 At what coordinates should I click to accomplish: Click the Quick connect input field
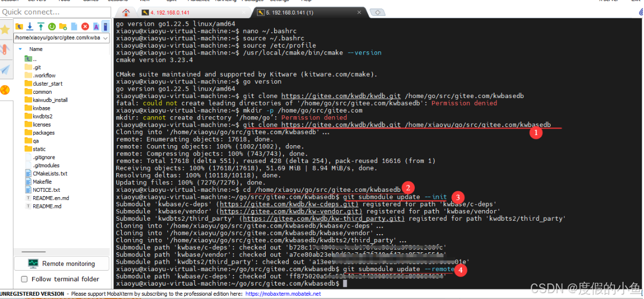(x=54, y=12)
